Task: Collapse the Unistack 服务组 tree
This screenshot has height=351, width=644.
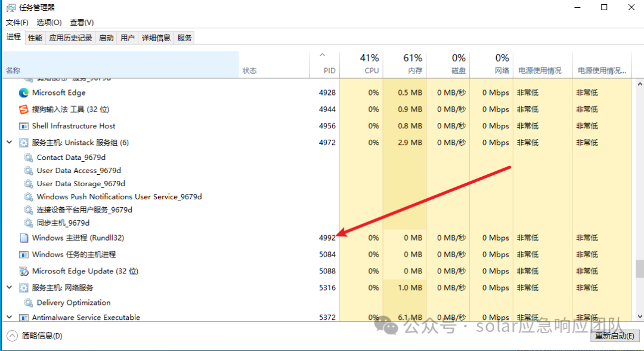Action: click(9, 142)
